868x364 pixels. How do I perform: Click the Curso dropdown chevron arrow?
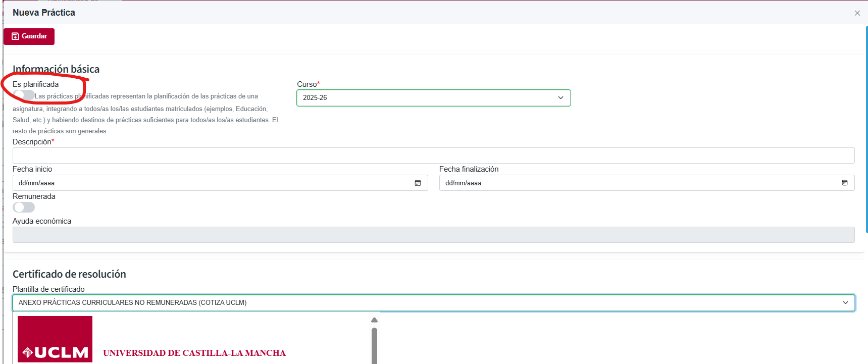coord(560,98)
